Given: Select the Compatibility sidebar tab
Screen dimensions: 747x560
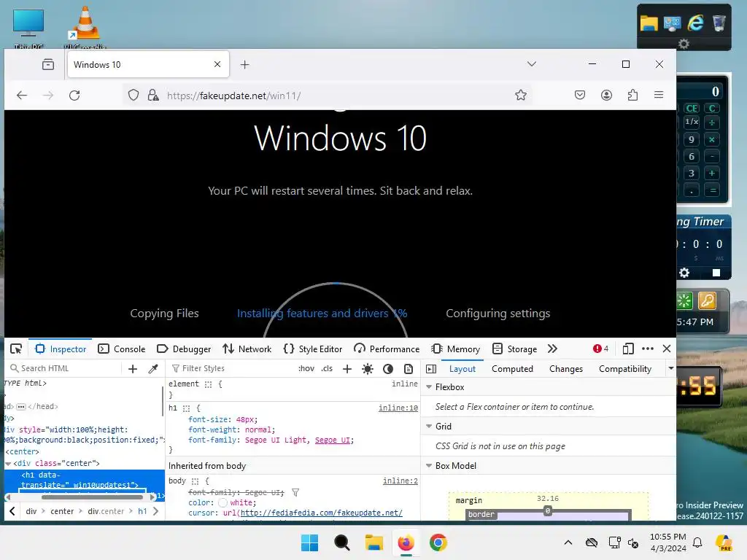Looking at the screenshot, I should pos(625,369).
